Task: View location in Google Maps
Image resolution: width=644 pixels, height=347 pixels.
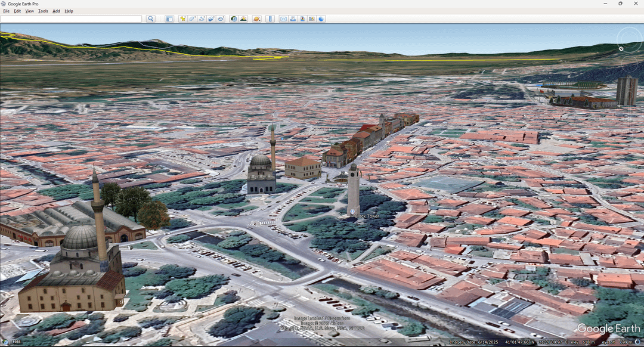Action: (x=312, y=19)
